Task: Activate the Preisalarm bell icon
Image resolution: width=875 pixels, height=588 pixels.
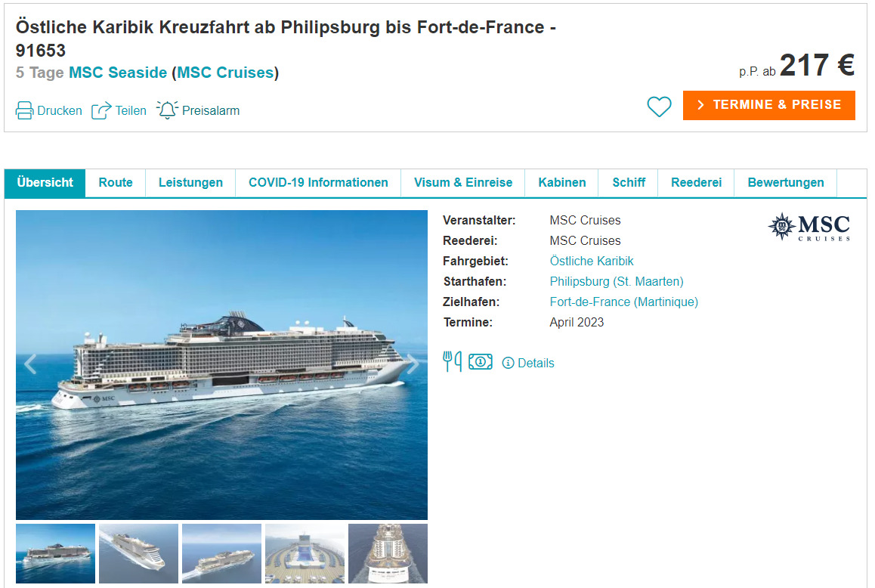Action: pos(167,110)
